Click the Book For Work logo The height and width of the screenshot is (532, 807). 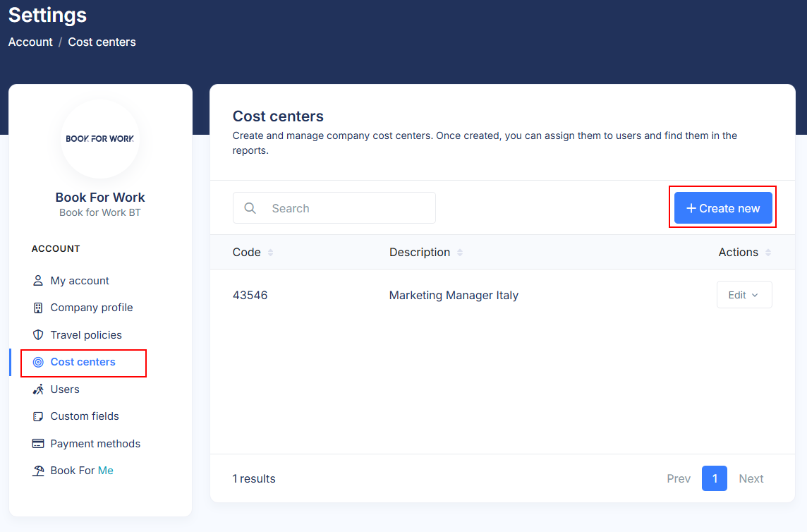[x=100, y=138]
